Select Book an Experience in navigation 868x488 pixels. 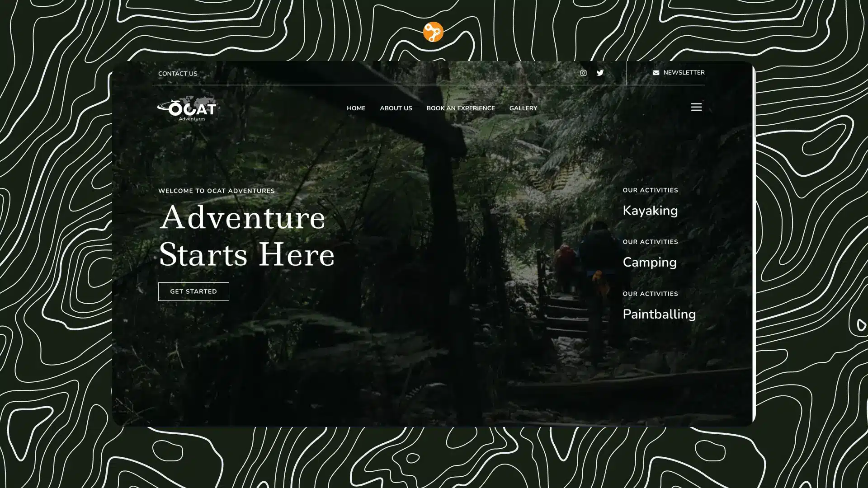pyautogui.click(x=460, y=108)
